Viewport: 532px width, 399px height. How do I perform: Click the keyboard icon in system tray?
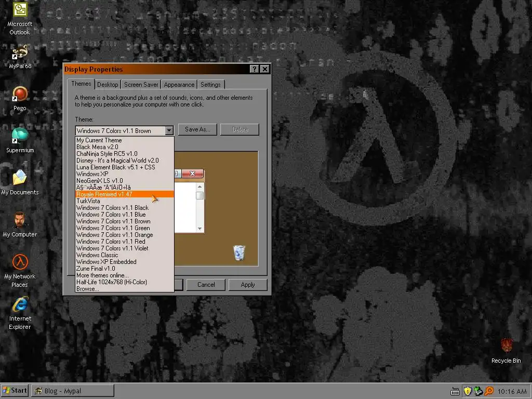pos(455,391)
